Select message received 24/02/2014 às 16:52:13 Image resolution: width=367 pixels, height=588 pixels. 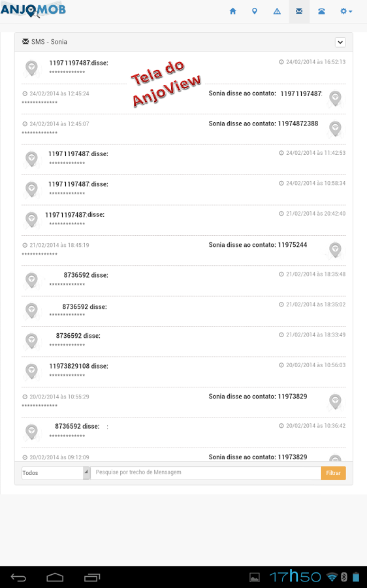coord(183,68)
